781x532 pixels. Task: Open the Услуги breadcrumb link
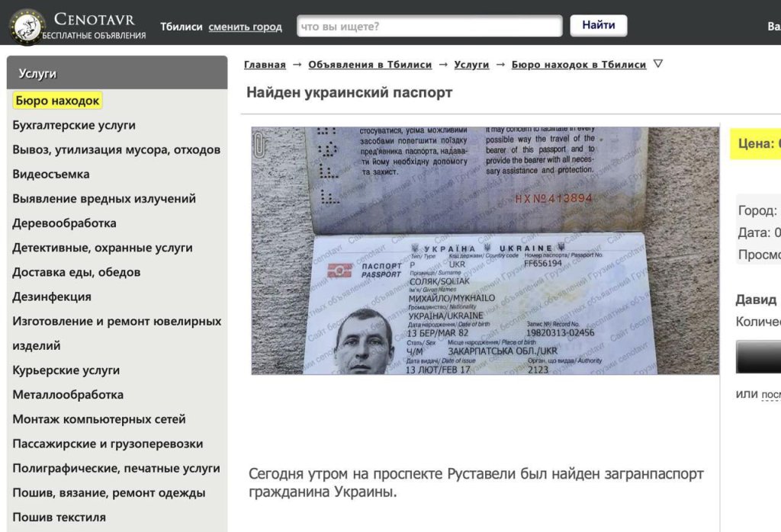coord(471,64)
